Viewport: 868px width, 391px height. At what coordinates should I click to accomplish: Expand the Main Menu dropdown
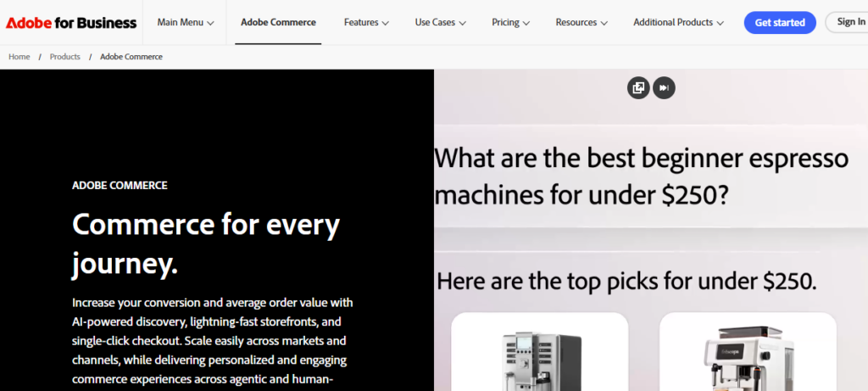(x=185, y=23)
